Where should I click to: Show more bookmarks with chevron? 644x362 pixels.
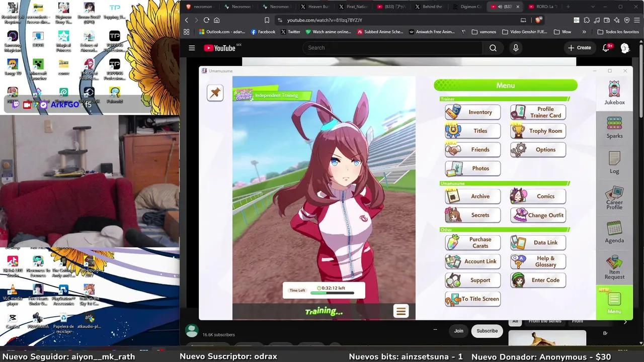coord(584,32)
